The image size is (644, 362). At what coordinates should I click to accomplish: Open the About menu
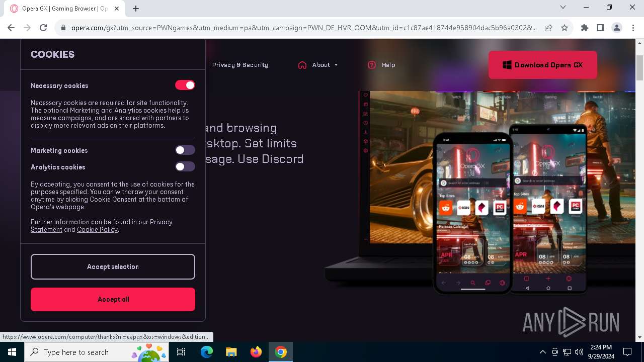pyautogui.click(x=321, y=65)
